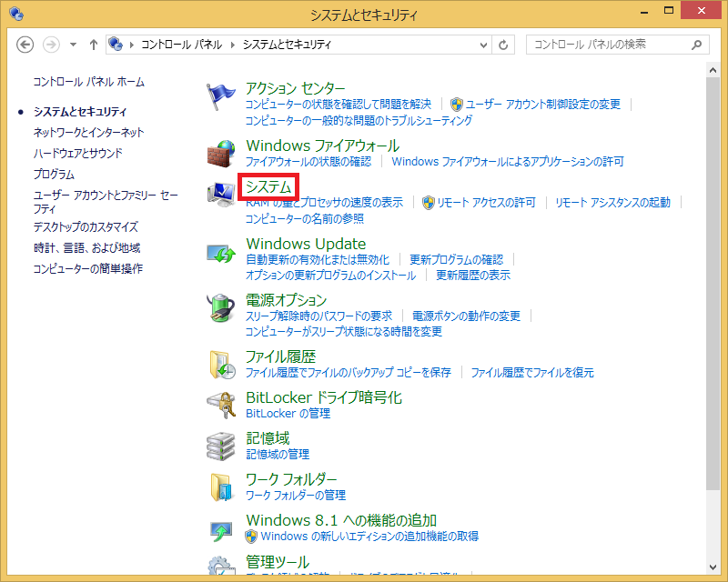The width and height of the screenshot is (728, 582).
Task: Open the recent locations dropdown arrow
Action: pos(72,45)
